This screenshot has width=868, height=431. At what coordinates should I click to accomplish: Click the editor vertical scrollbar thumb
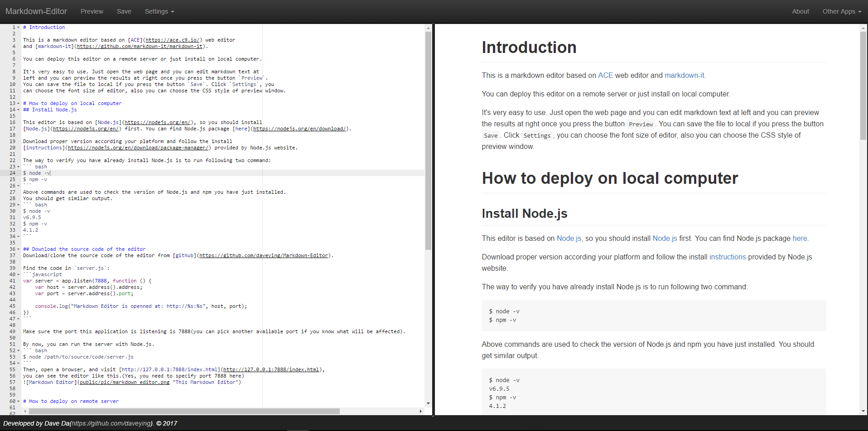point(428,141)
